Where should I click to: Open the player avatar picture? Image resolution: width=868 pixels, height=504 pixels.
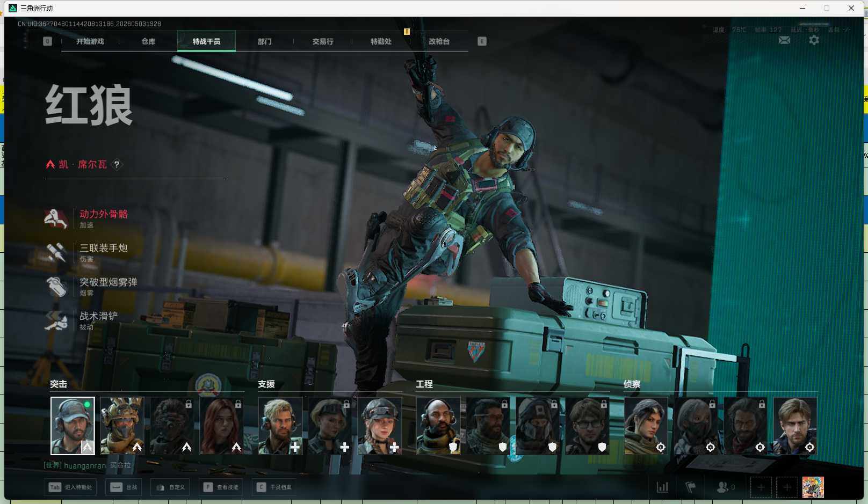[813, 487]
